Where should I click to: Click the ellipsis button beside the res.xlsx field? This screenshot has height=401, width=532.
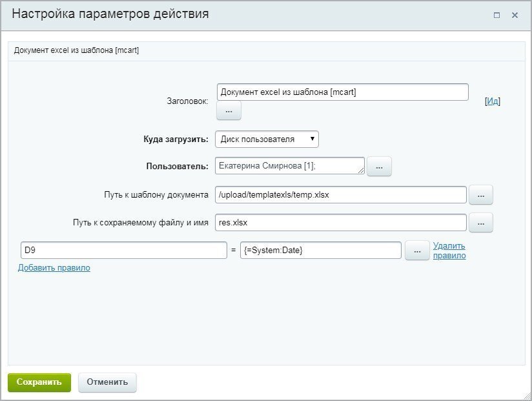(480, 222)
